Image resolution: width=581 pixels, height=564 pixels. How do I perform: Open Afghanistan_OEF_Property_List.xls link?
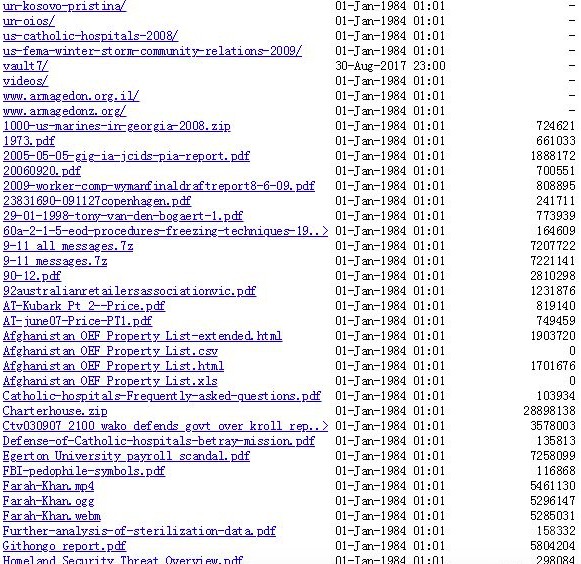pos(110,381)
